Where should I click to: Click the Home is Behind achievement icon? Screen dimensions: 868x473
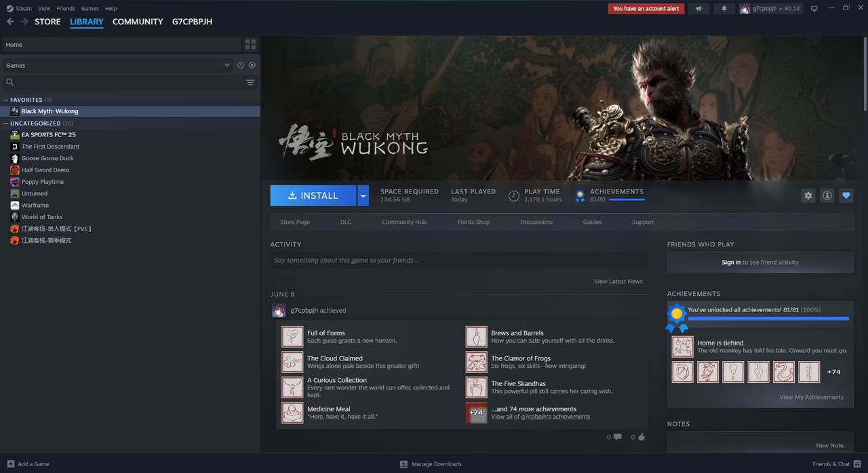point(682,347)
